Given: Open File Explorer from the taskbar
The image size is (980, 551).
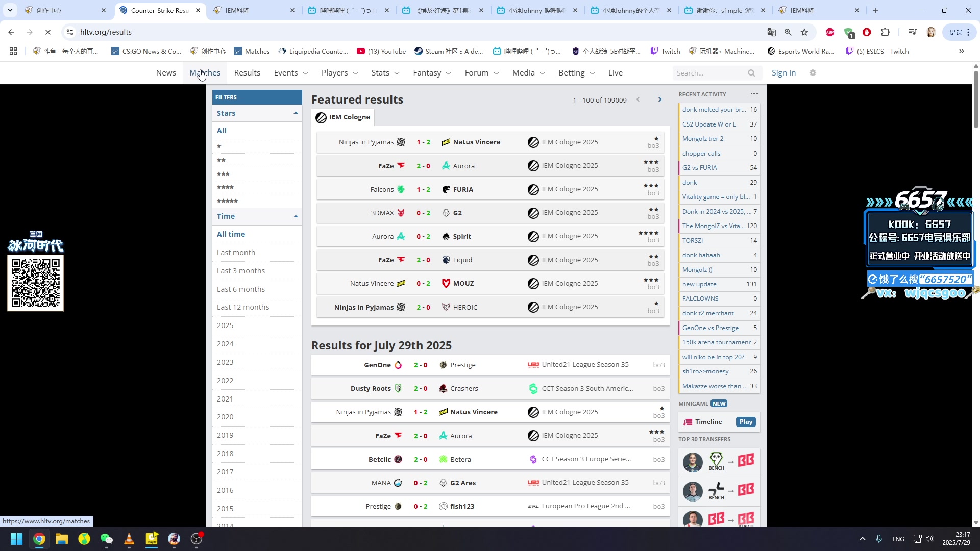Looking at the screenshot, I should pos(62,539).
